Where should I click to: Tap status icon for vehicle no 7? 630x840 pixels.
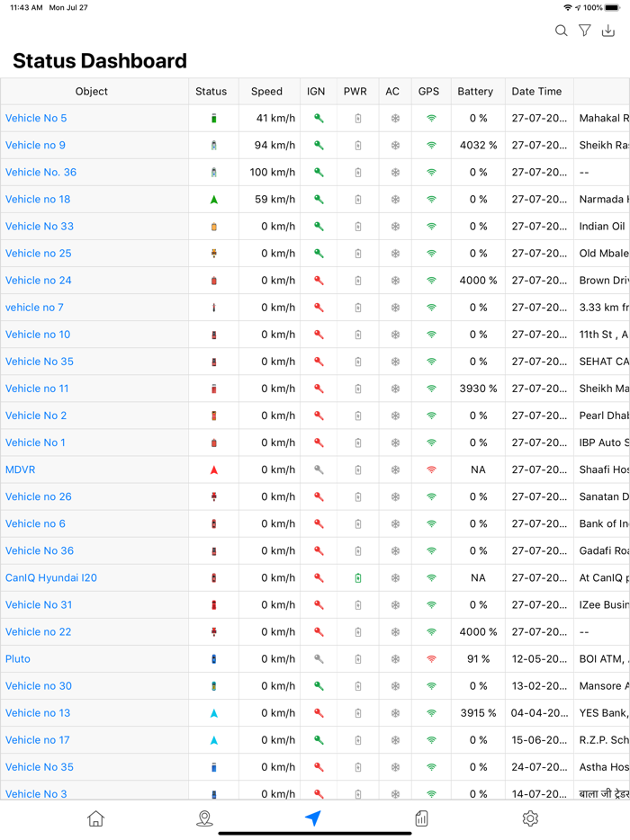click(x=214, y=308)
